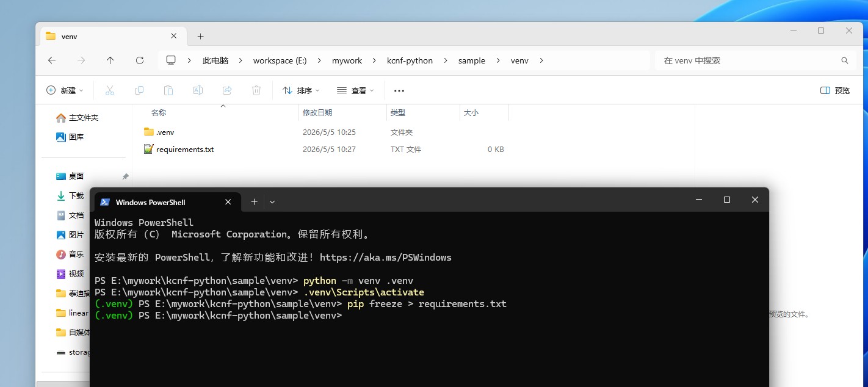Click venv breadcrumb
The height and width of the screenshot is (387, 868).
(519, 60)
